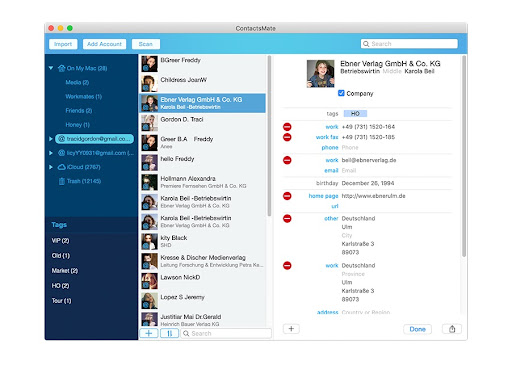The height and width of the screenshot is (370, 512).
Task: Click the share icon beside Done
Action: pyautogui.click(x=452, y=329)
